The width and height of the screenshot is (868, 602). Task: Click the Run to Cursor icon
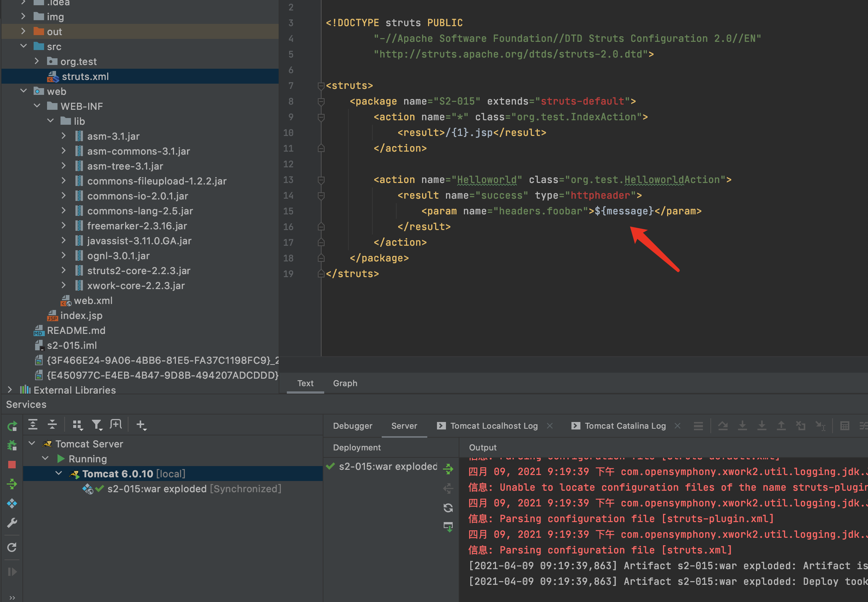[x=820, y=426]
